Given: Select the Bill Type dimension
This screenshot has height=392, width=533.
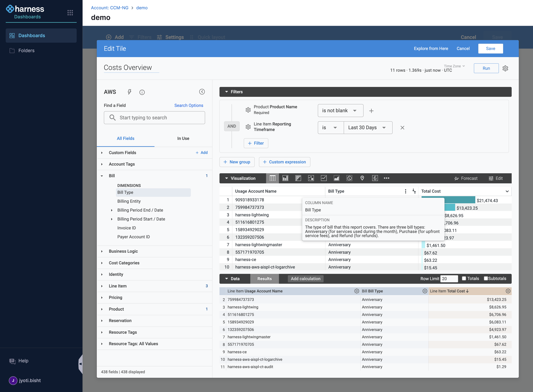Looking at the screenshot, I should pos(153,192).
